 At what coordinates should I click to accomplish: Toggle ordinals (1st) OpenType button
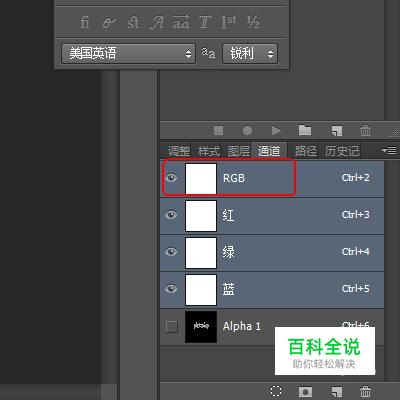[229, 22]
